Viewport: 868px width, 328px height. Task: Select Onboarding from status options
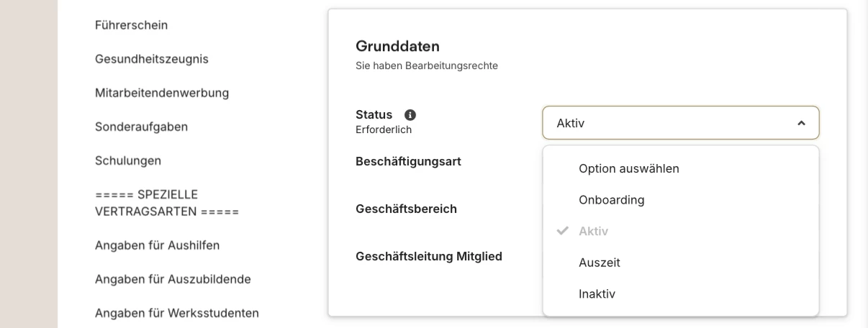(x=611, y=200)
